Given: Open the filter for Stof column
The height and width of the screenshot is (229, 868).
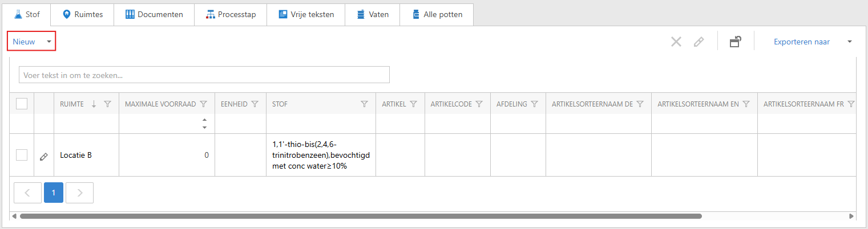Looking at the screenshot, I should [364, 104].
